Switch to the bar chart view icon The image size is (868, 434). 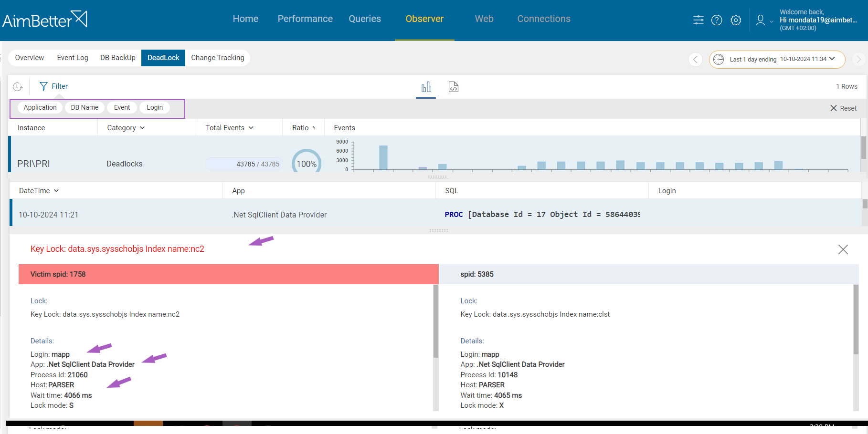click(426, 87)
